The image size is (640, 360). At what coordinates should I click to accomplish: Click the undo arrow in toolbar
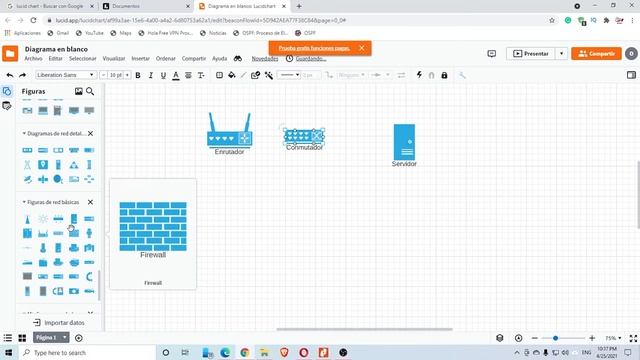click(x=10, y=75)
